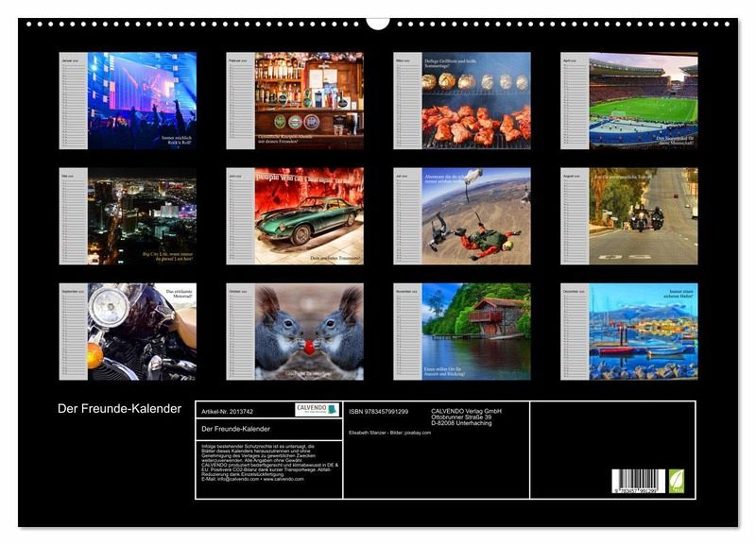The width and height of the screenshot is (756, 545).
Task: Click the 'Der Freunde-Kalender' heading
Action: point(118,408)
